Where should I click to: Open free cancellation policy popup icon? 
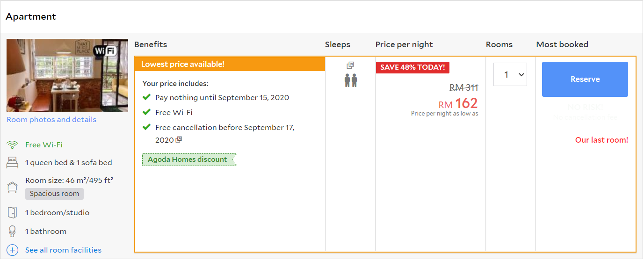click(x=179, y=140)
